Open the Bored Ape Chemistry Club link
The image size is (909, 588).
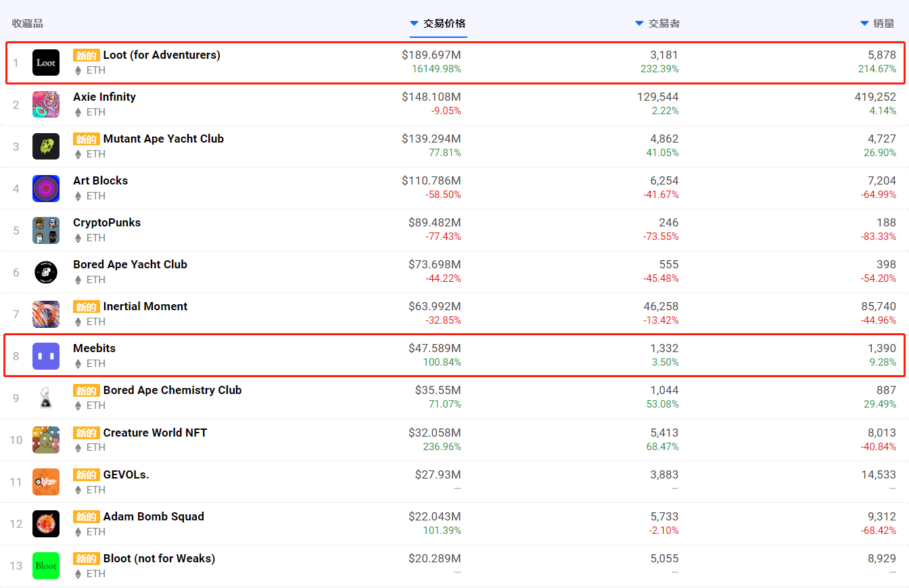172,390
